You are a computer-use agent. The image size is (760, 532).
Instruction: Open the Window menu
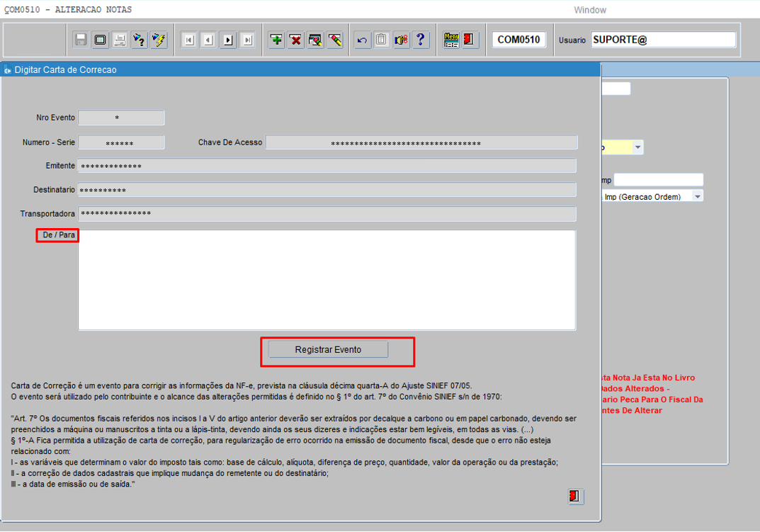[x=589, y=10]
